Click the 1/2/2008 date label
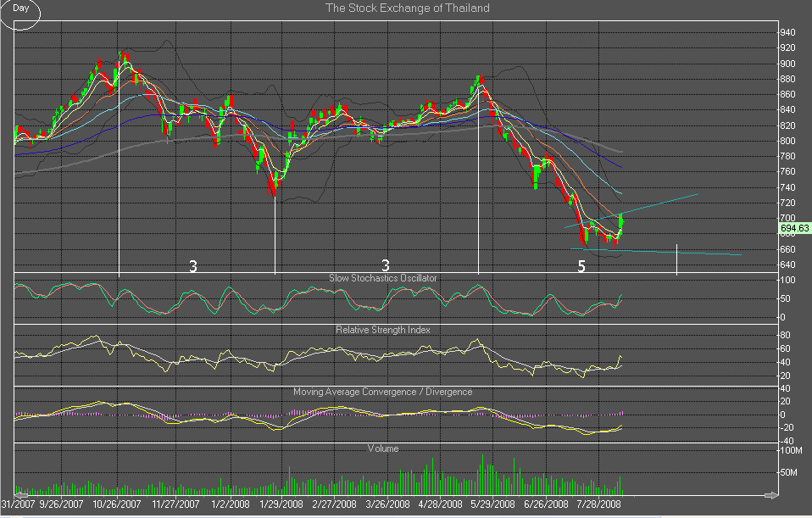 coord(231,504)
